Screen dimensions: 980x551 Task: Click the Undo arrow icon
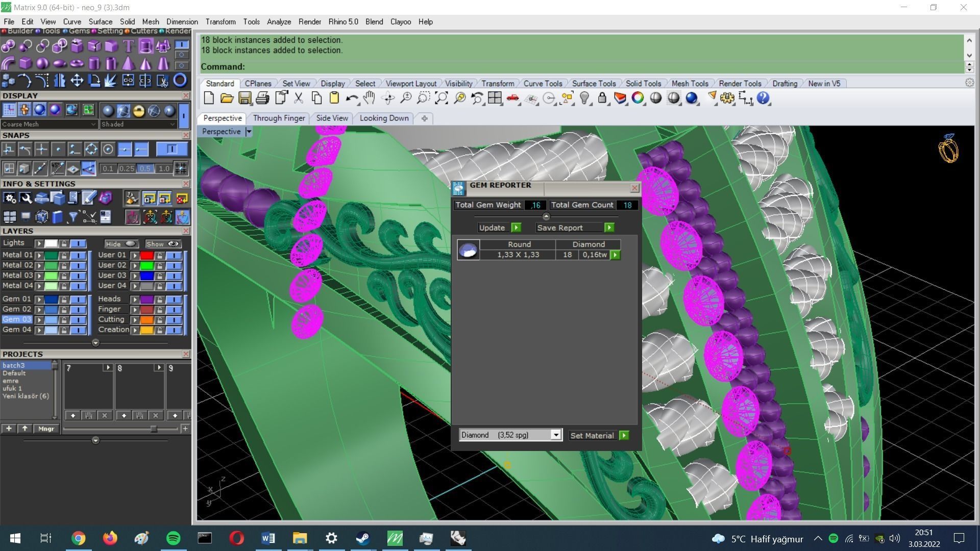click(351, 98)
